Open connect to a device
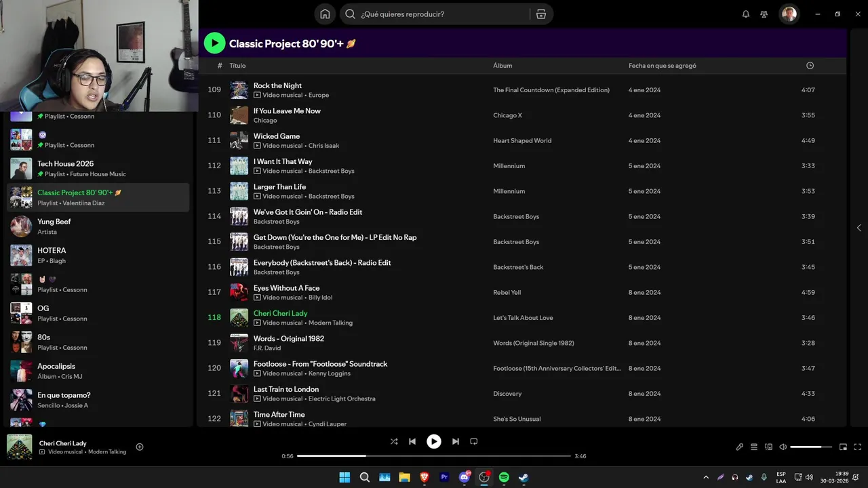Viewport: 868px width, 488px height. [769, 447]
